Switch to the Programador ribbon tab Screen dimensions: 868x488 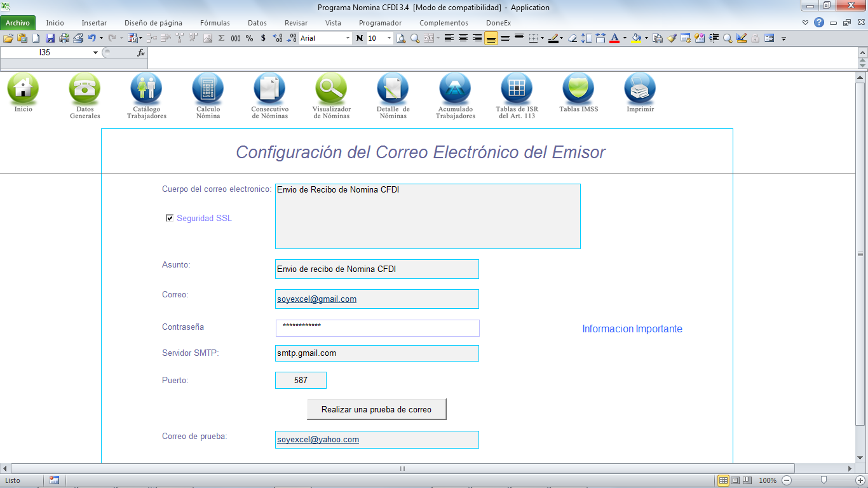tap(380, 23)
